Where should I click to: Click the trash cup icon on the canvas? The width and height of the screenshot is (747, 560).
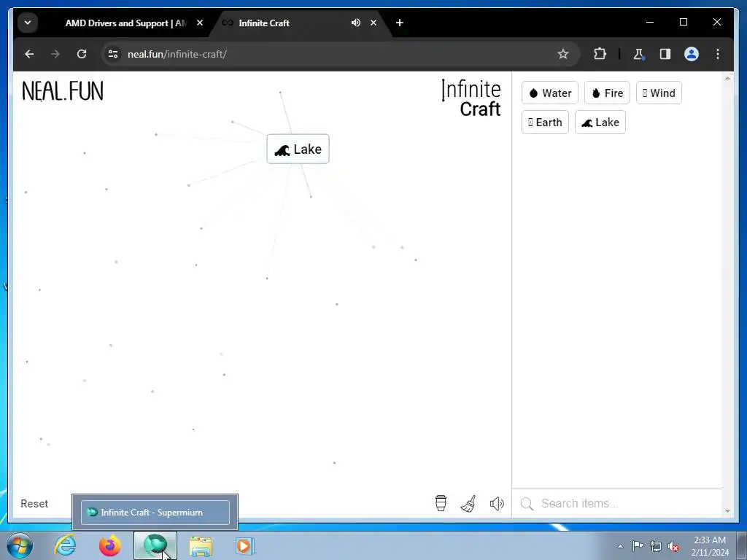click(441, 503)
